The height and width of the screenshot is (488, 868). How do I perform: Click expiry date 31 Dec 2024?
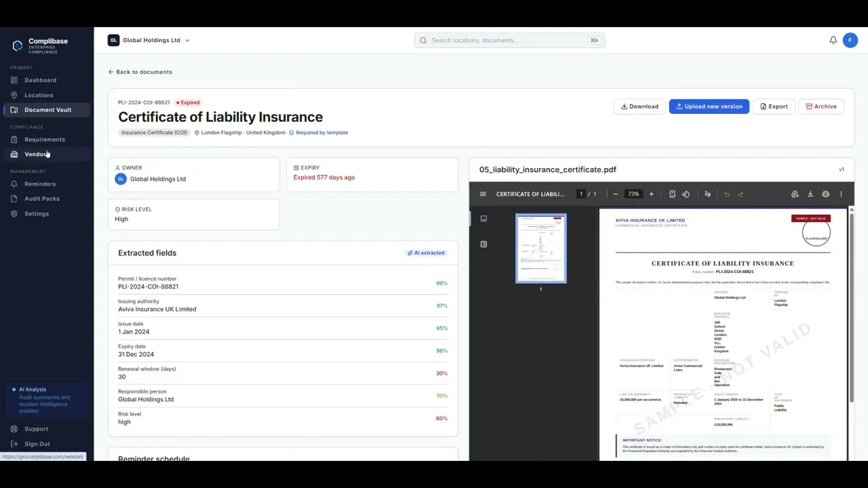tap(136, 354)
